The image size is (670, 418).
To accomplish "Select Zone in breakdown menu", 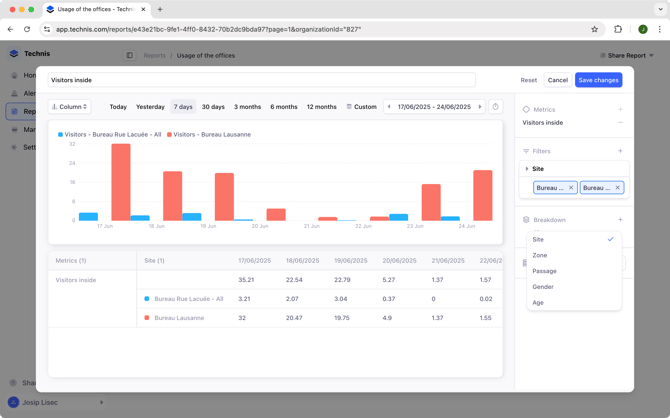I will pos(540,255).
